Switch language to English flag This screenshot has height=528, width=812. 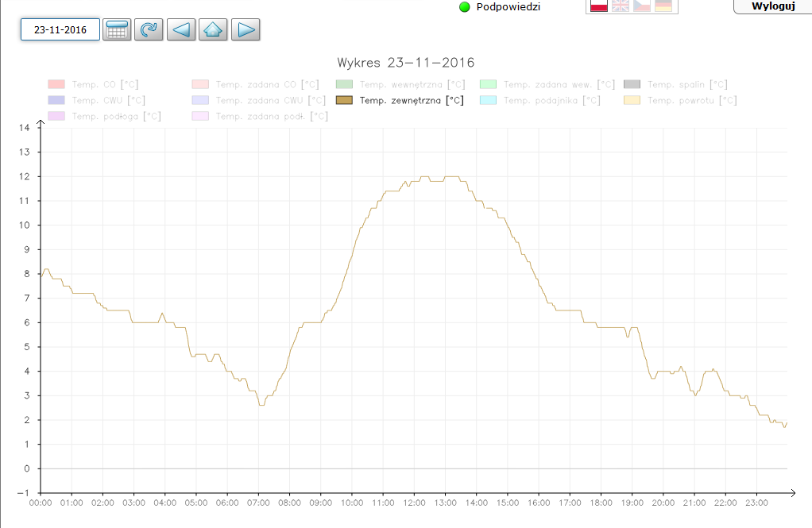621,6
